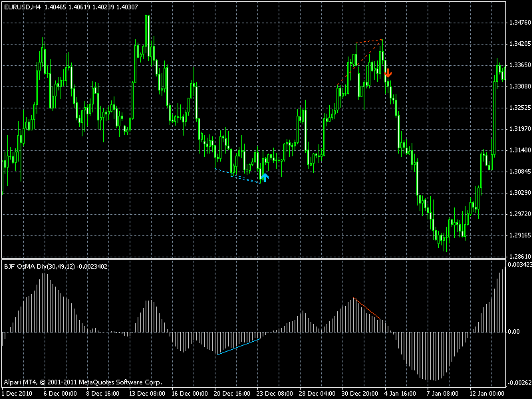Click the 1.28610 price axis label

point(519,256)
